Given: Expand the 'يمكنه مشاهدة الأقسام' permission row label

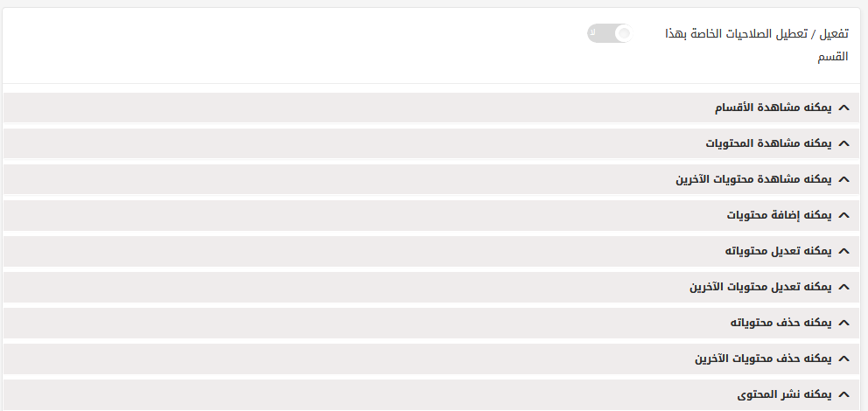Looking at the screenshot, I should (x=773, y=108).
